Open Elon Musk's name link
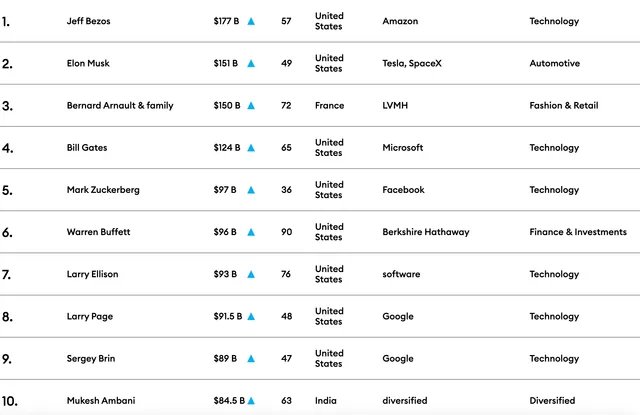This screenshot has width=640, height=415. (88, 63)
